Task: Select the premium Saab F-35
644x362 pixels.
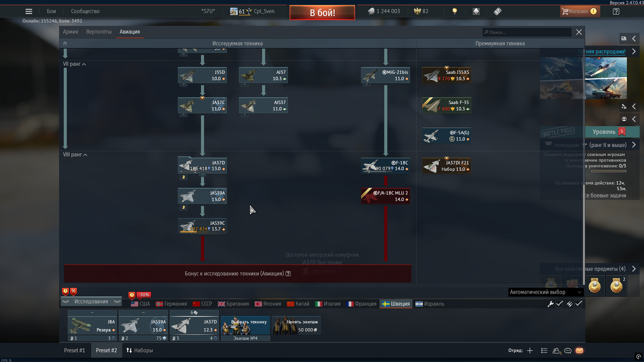Action: point(447,105)
